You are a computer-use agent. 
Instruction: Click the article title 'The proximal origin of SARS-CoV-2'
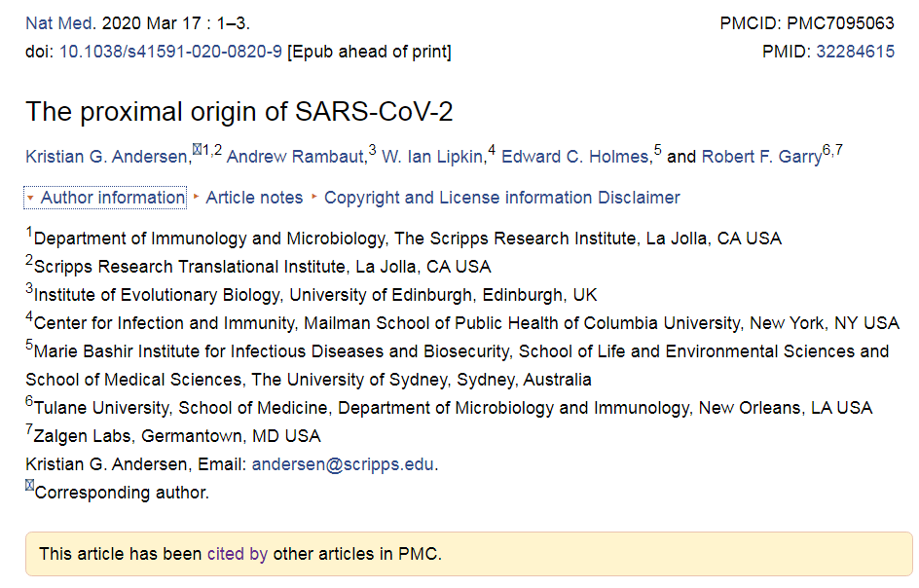click(239, 111)
